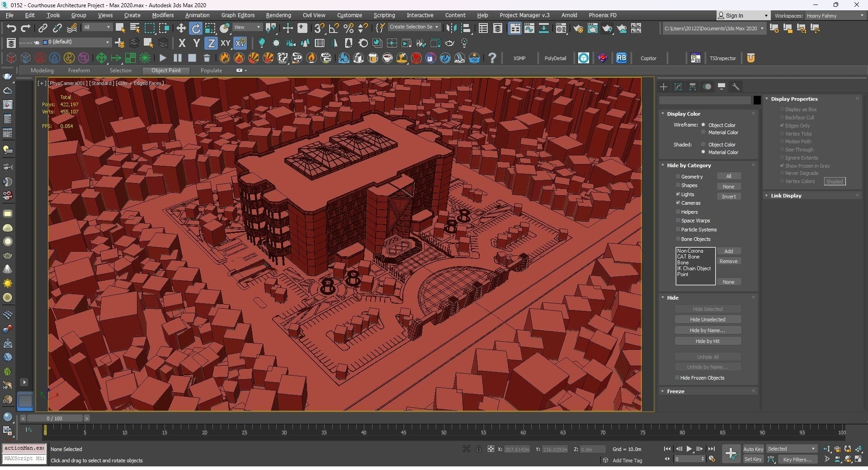Select the Select and Move tool
The width and height of the screenshot is (868, 470).
coord(181,28)
